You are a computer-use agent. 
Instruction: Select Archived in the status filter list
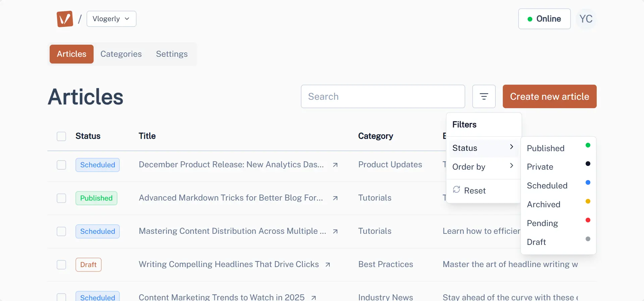point(543,204)
